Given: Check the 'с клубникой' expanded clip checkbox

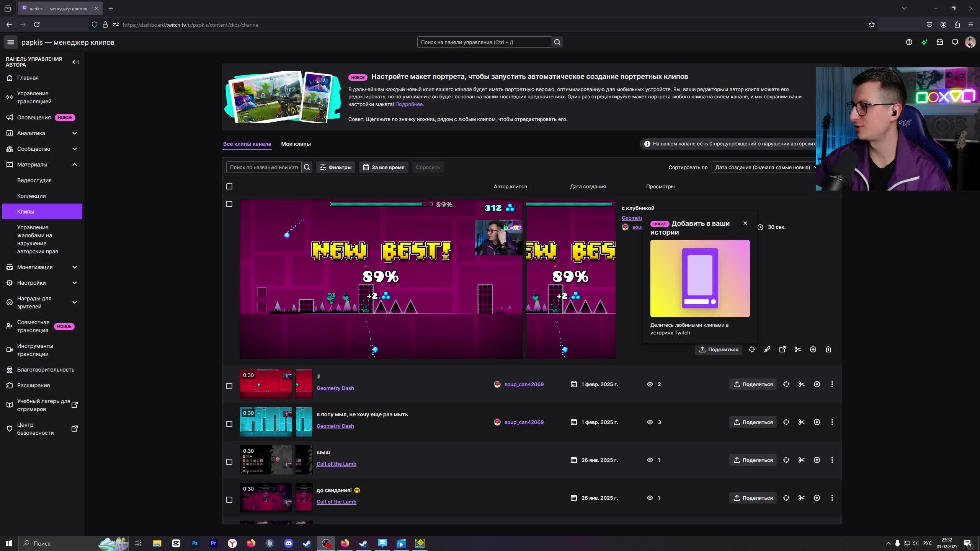Looking at the screenshot, I should tap(229, 204).
